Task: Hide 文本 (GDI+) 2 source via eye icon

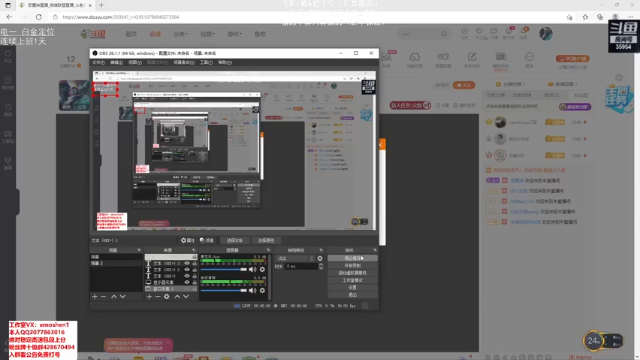Action: (x=187, y=269)
